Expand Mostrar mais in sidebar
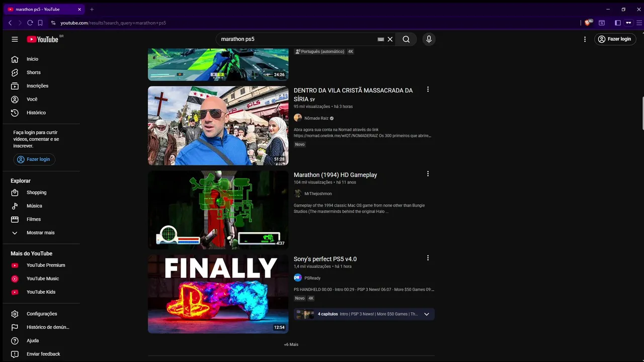This screenshot has height=362, width=644. [x=40, y=233]
